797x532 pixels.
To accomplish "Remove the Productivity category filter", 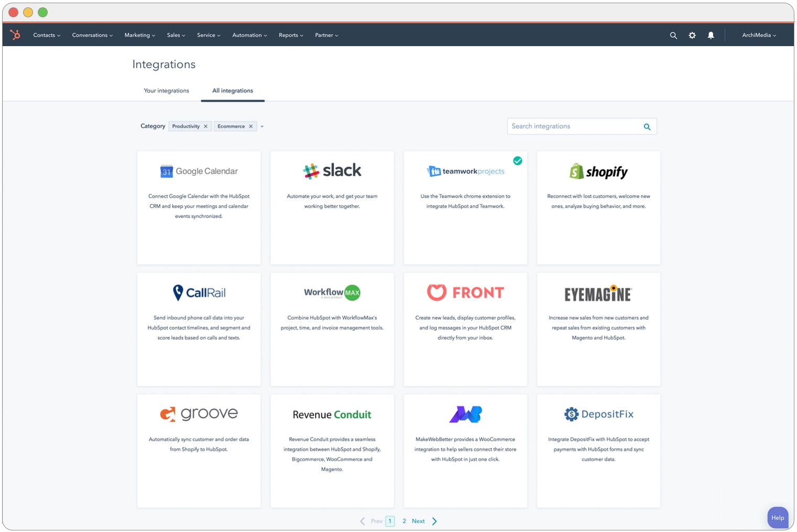I will pyautogui.click(x=206, y=126).
